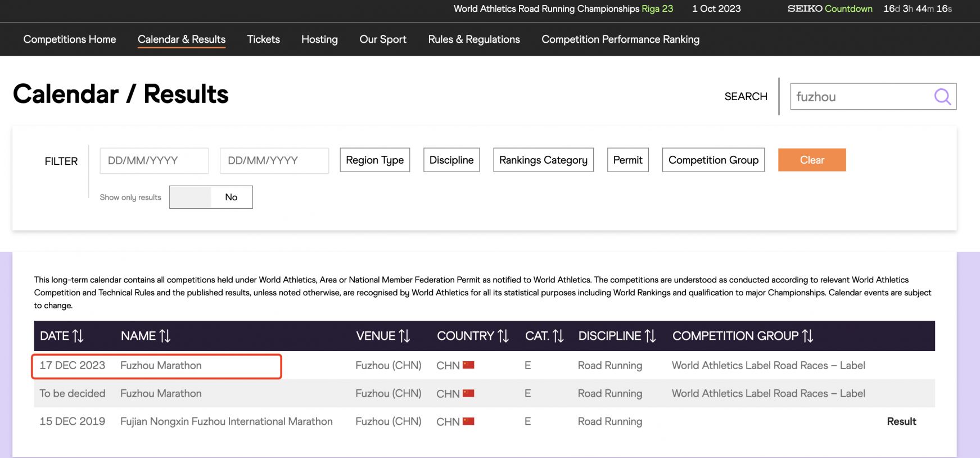The width and height of the screenshot is (980, 458).
Task: Open Result link for 2019 marathon
Action: pyautogui.click(x=901, y=421)
